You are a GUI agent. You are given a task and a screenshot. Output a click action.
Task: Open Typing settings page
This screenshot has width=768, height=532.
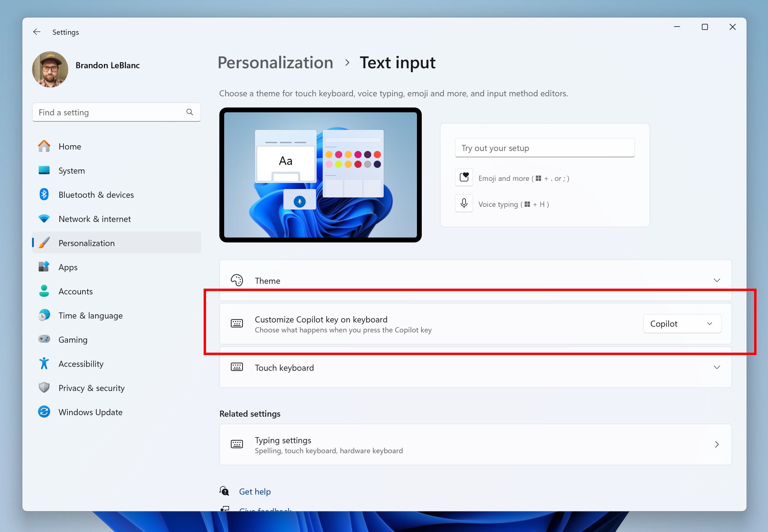(474, 444)
